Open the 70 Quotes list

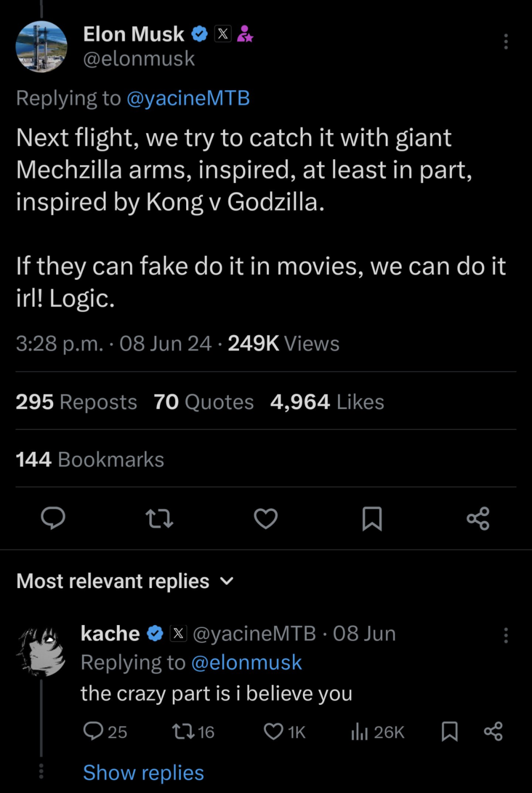coord(203,402)
